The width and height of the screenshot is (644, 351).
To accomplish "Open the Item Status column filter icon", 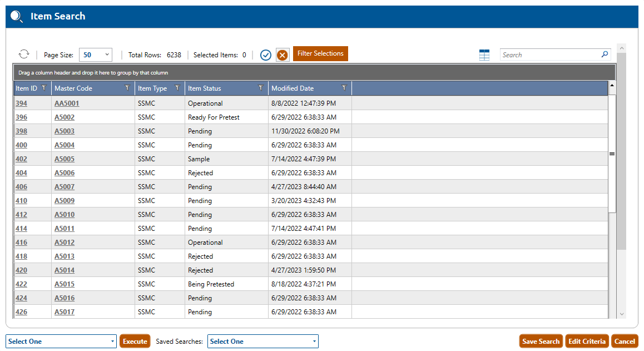I will pos(261,88).
